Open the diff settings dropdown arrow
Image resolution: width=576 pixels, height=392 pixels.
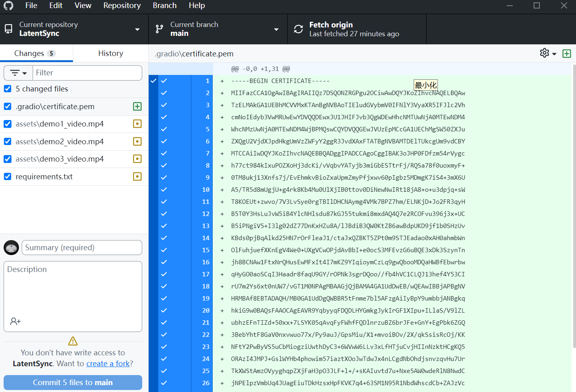coord(554,54)
